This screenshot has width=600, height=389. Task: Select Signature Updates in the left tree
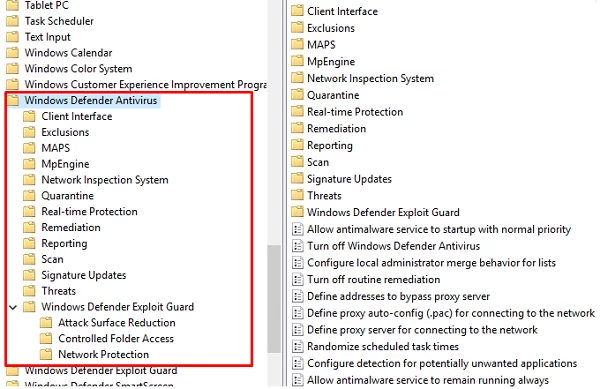[x=84, y=275]
